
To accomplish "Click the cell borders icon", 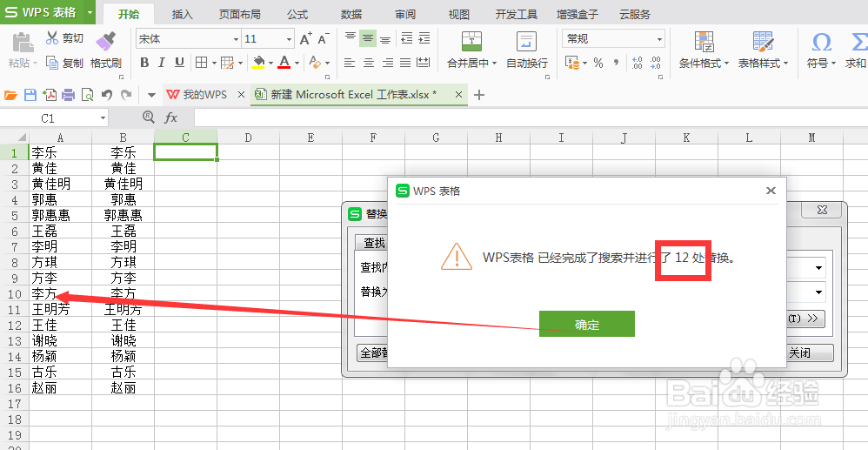I will click(202, 63).
